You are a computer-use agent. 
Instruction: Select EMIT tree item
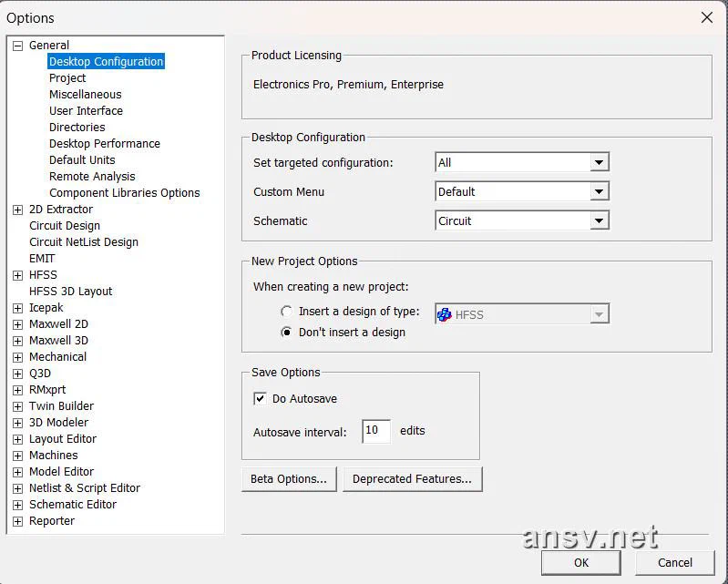tap(42, 259)
